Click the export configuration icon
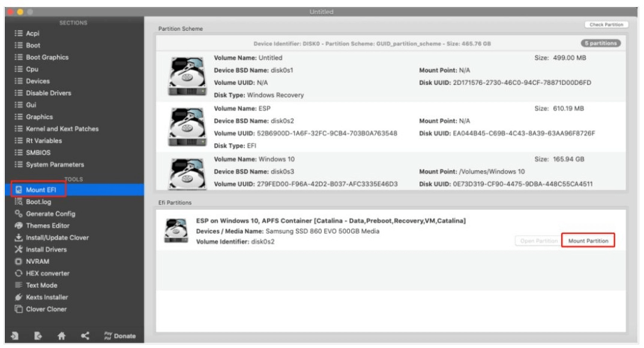Screen dimensions: 644x348 coord(38,336)
